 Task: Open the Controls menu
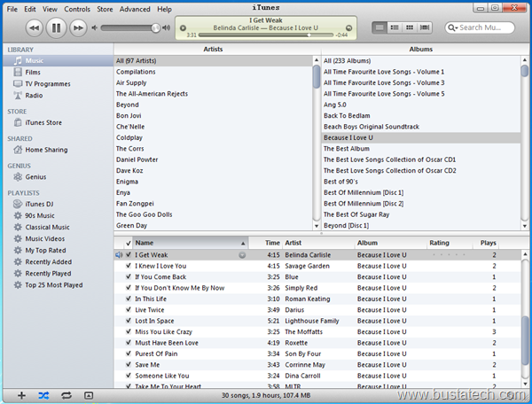coord(77,9)
